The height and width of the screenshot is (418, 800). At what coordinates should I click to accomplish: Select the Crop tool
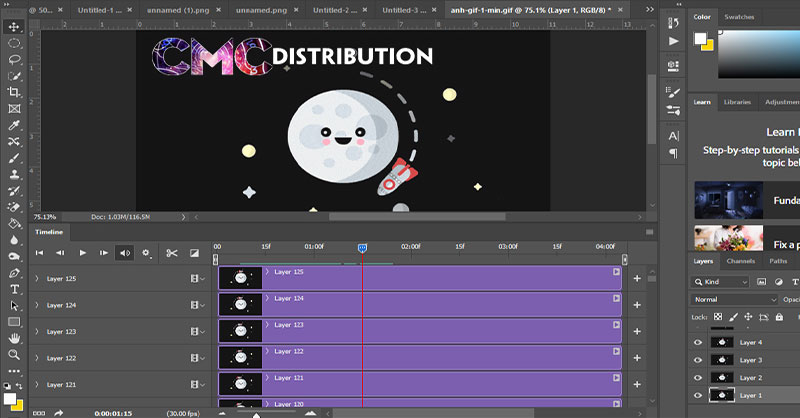click(14, 92)
